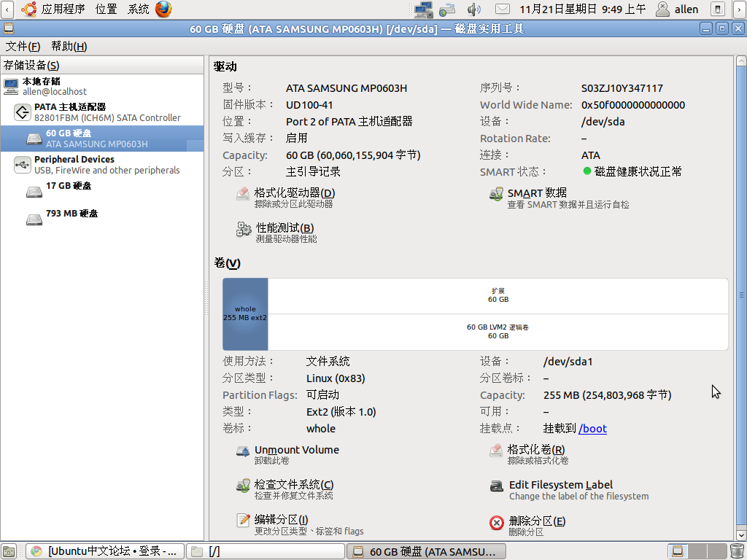This screenshot has width=747, height=560.
Task: Select the 60 GB hard disk icon
Action: pyautogui.click(x=34, y=139)
